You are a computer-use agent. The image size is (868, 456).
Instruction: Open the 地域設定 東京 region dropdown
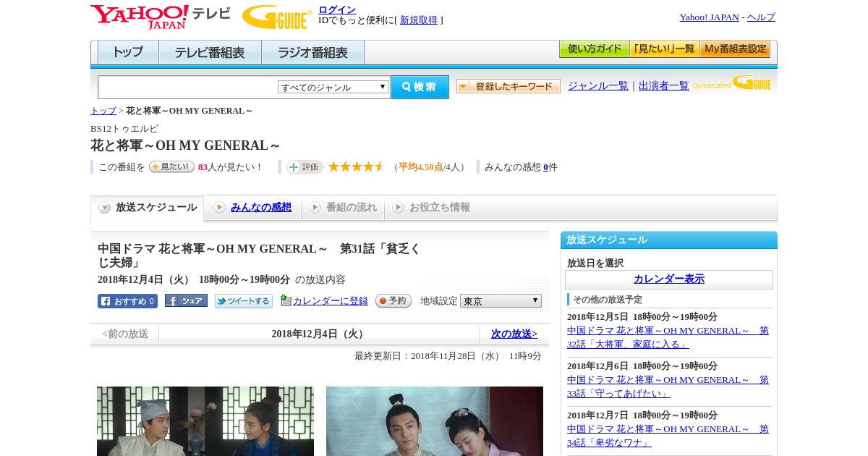click(x=501, y=300)
